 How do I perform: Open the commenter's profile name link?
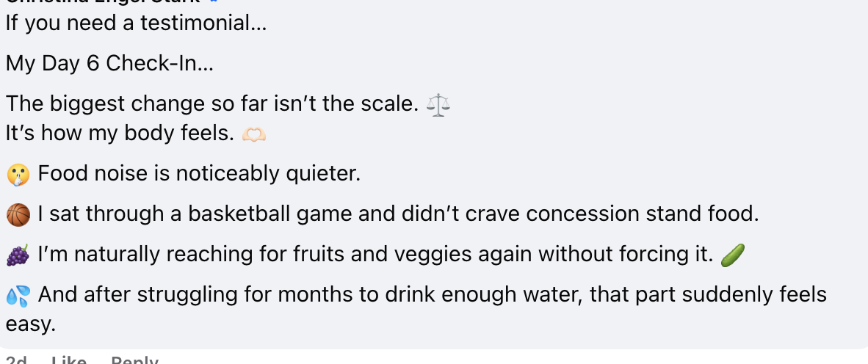(x=103, y=1)
